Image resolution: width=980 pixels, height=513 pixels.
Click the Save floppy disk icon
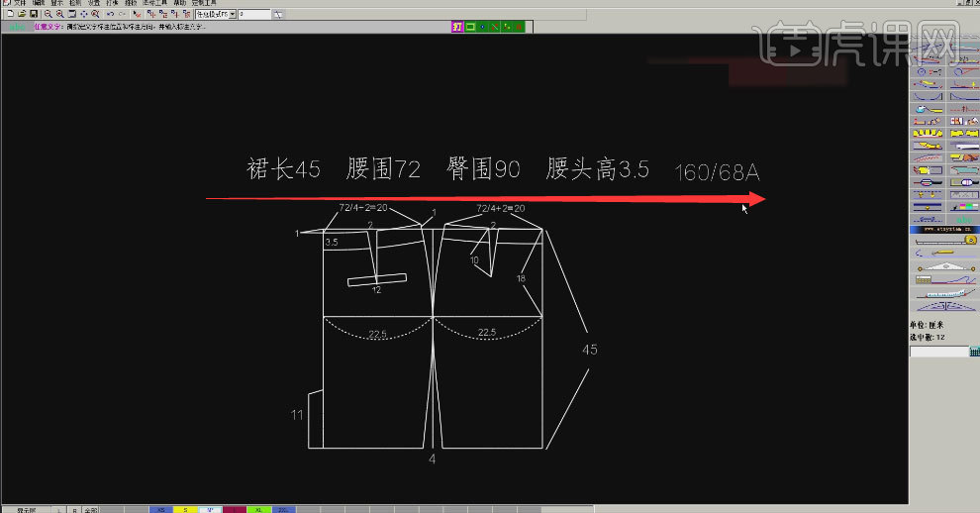[x=34, y=15]
